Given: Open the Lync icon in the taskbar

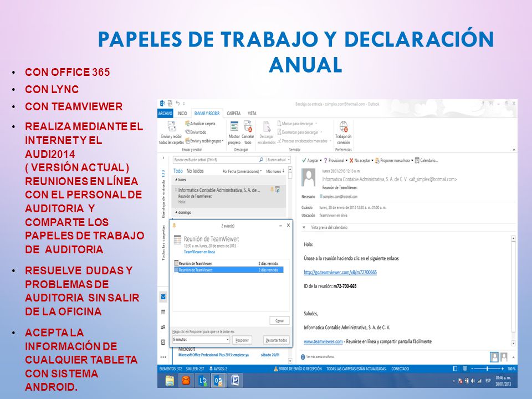Looking at the screenshot, I should coord(203,380).
